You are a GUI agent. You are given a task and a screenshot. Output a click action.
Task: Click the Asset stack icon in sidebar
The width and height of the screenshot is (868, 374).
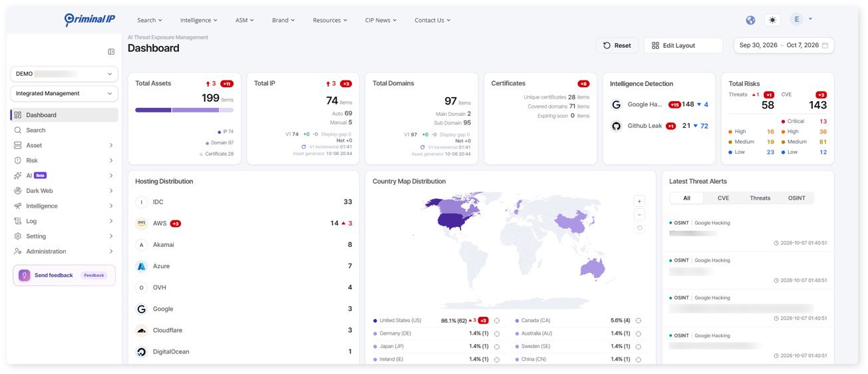18,145
